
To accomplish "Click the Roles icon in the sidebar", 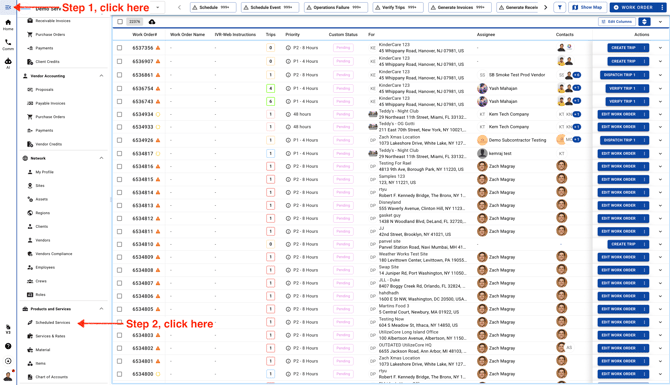I will point(30,294).
